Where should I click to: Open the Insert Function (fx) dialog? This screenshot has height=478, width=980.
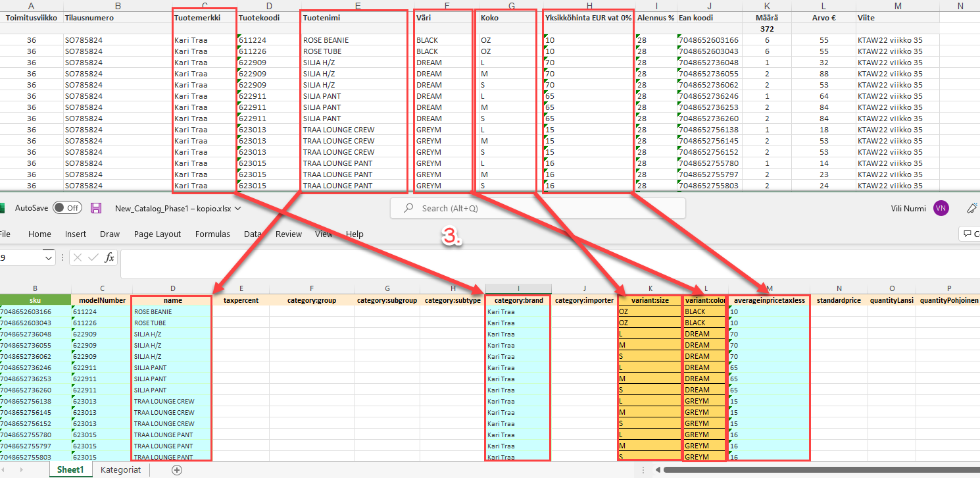point(109,257)
